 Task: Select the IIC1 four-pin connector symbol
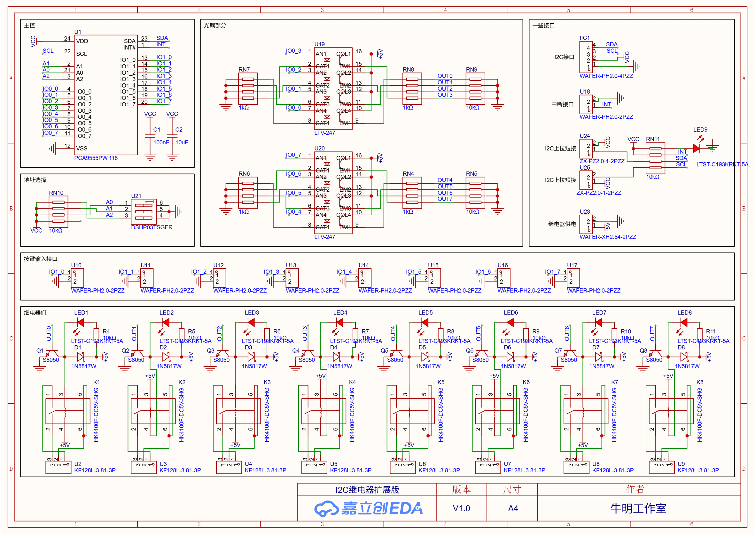(x=586, y=57)
